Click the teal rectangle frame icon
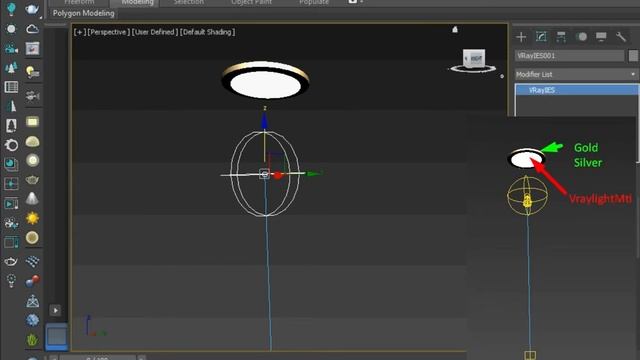This screenshot has width=640, height=360. [x=11, y=242]
